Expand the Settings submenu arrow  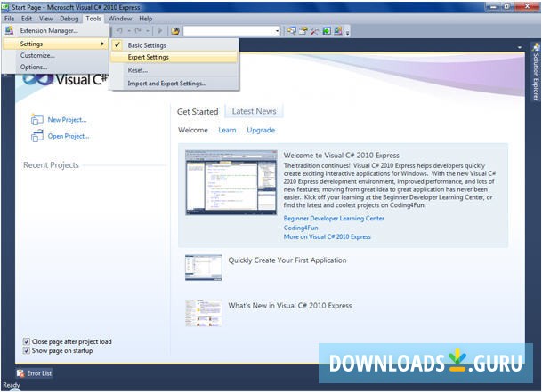coord(102,44)
